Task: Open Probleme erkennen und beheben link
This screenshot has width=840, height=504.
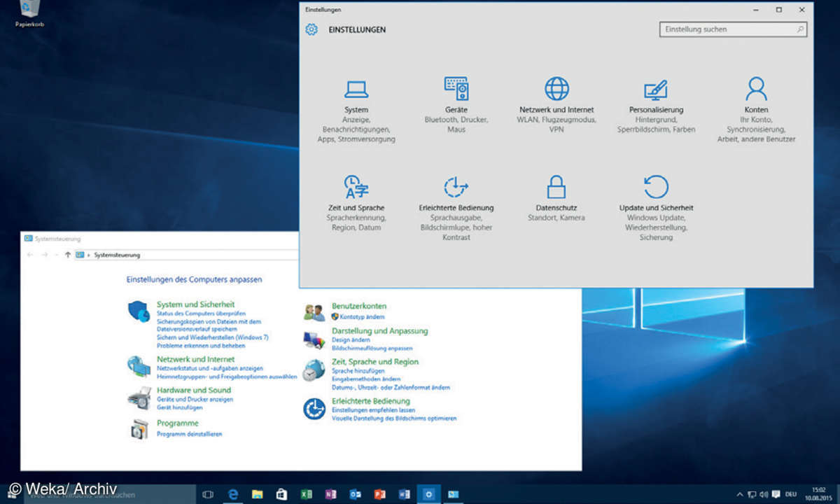Action: (201, 345)
